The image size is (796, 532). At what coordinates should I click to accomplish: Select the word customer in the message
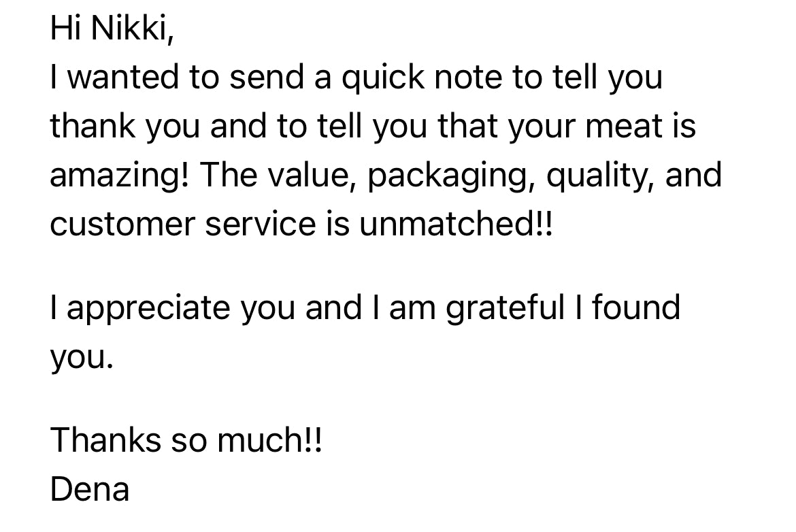122,224
